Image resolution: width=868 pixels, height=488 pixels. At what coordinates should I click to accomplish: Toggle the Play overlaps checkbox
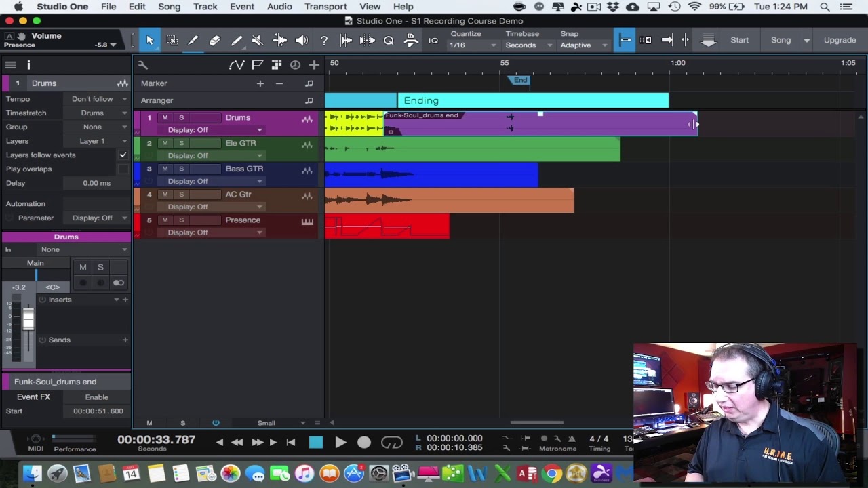(123, 169)
